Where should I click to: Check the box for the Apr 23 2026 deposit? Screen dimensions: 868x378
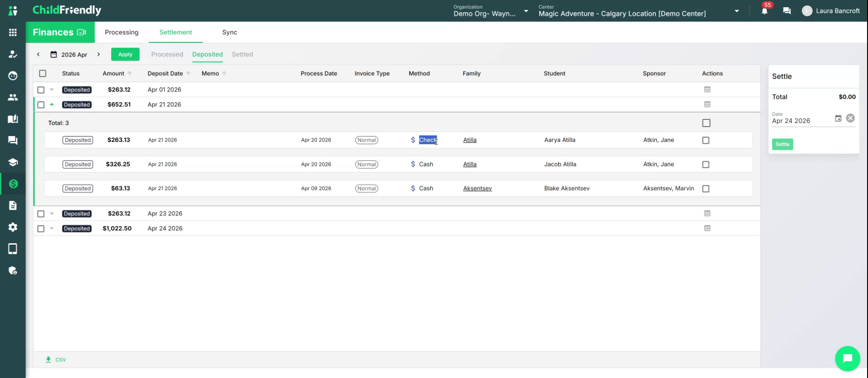point(41,214)
